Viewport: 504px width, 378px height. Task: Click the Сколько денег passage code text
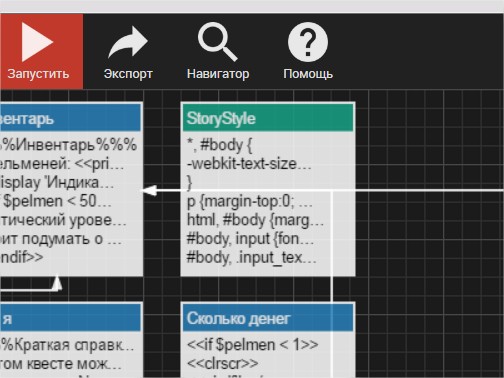[252, 354]
